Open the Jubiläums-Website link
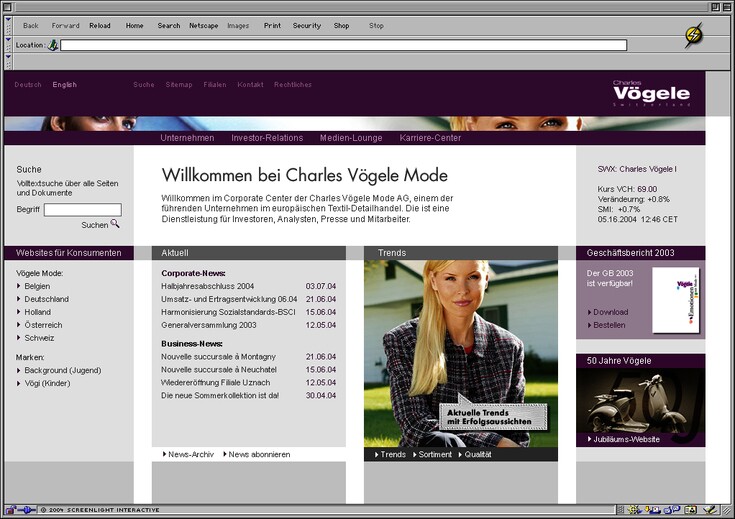The width and height of the screenshot is (735, 519). [626, 439]
